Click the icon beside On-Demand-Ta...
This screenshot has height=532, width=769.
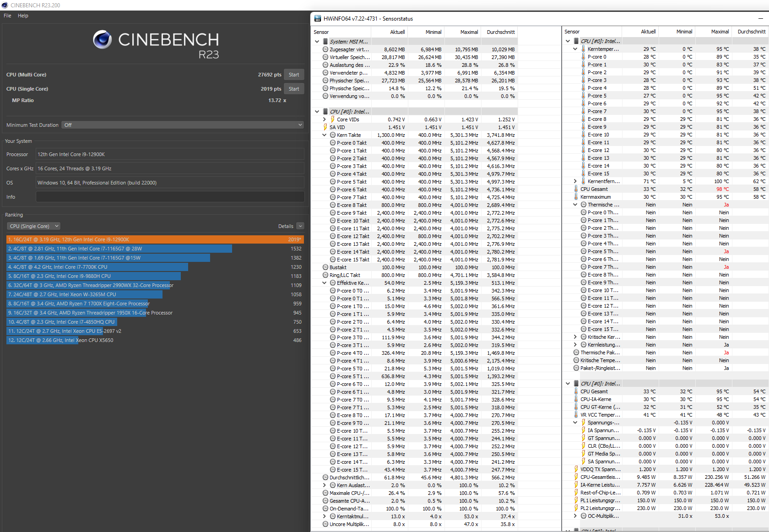point(325,509)
